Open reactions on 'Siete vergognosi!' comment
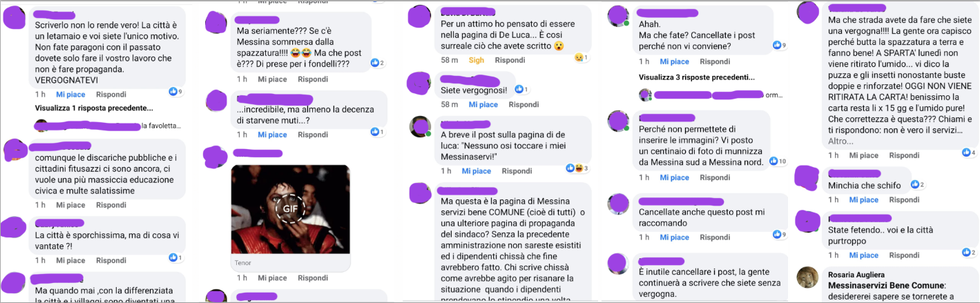 point(519,89)
